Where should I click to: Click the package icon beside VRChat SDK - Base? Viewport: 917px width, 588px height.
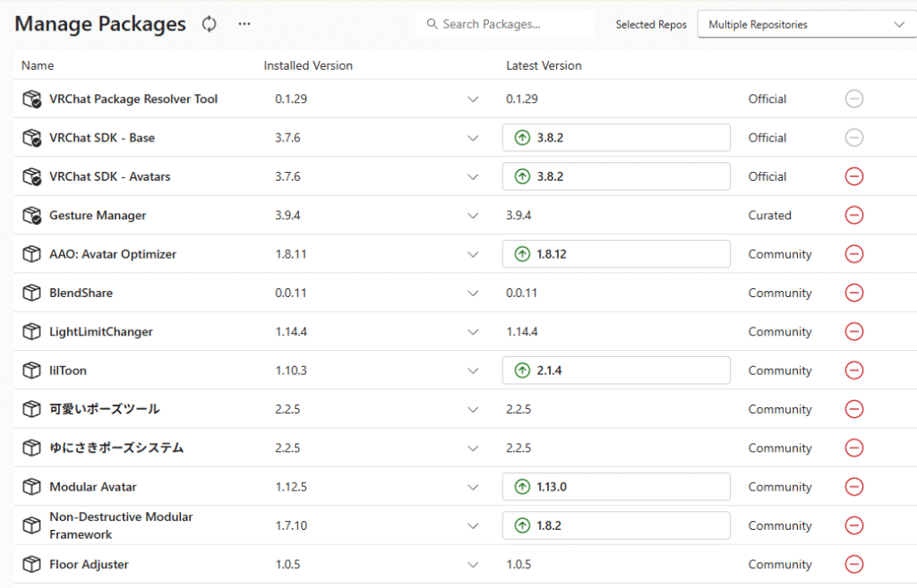[x=31, y=138]
